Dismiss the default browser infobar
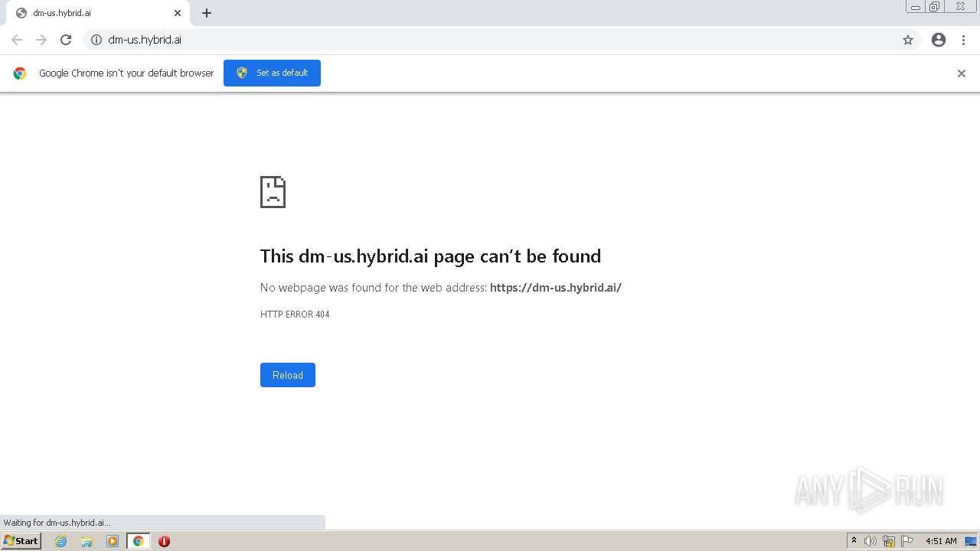Image resolution: width=980 pixels, height=551 pixels. [x=962, y=73]
